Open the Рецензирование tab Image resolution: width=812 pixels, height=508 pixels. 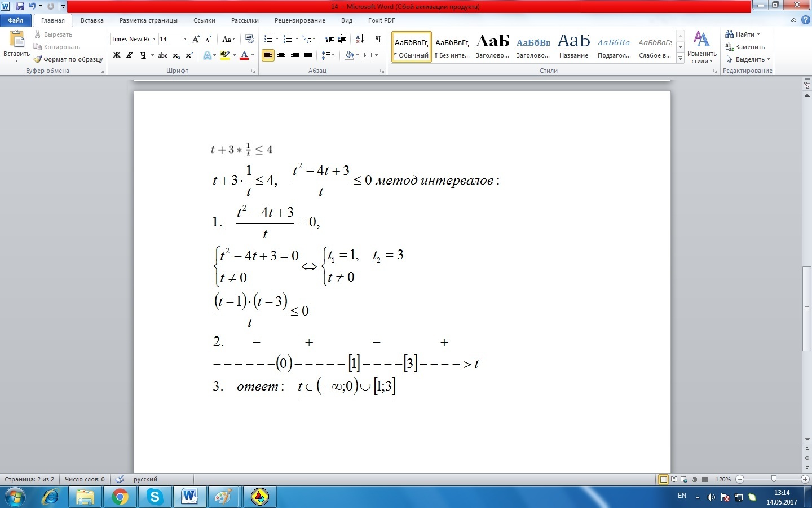tap(299, 20)
